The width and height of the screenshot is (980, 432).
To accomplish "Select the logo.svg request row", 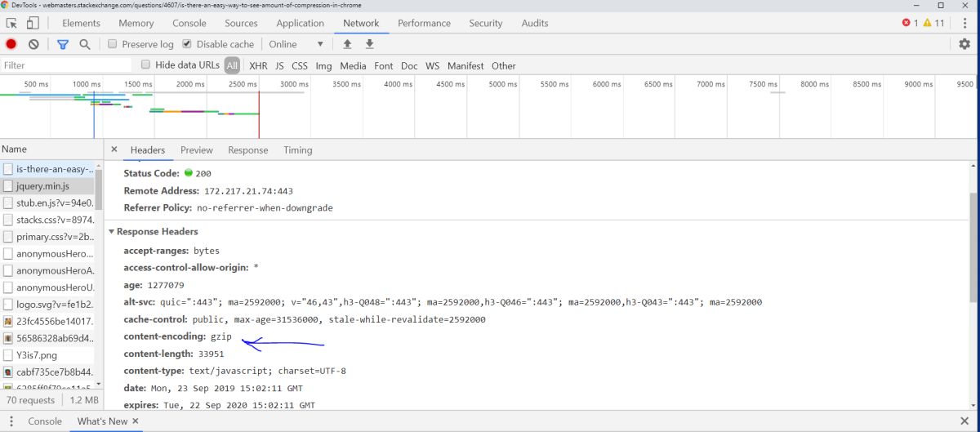I will [49, 305].
